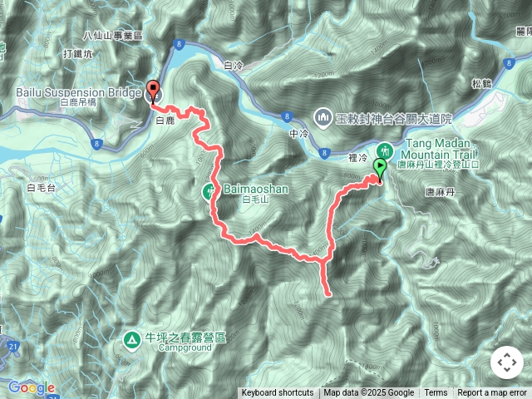
Task: Open the Terms link
Action: click(436, 393)
